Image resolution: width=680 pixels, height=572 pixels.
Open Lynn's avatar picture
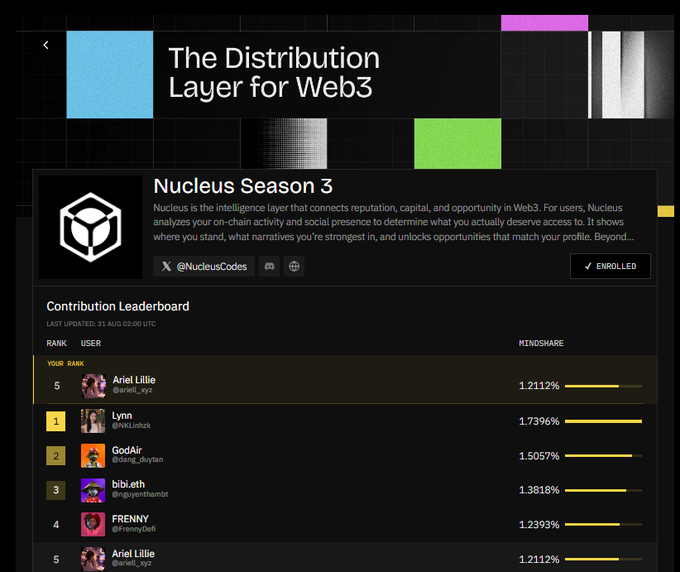[x=93, y=421]
